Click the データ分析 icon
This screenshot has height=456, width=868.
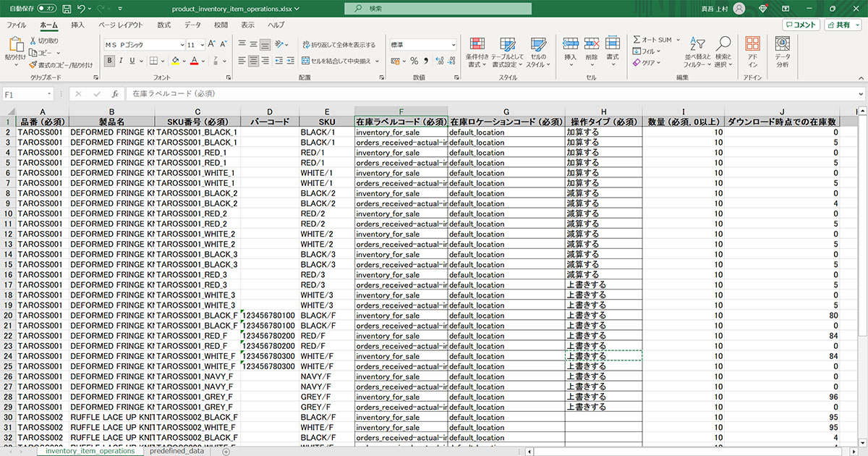click(x=783, y=53)
